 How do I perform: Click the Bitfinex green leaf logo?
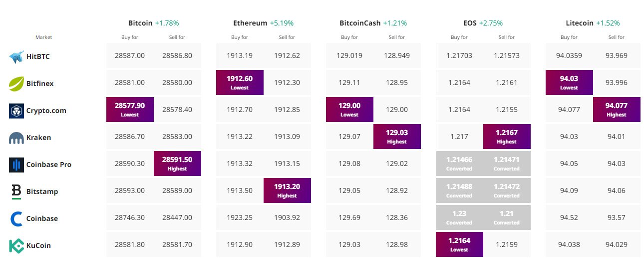(16, 83)
